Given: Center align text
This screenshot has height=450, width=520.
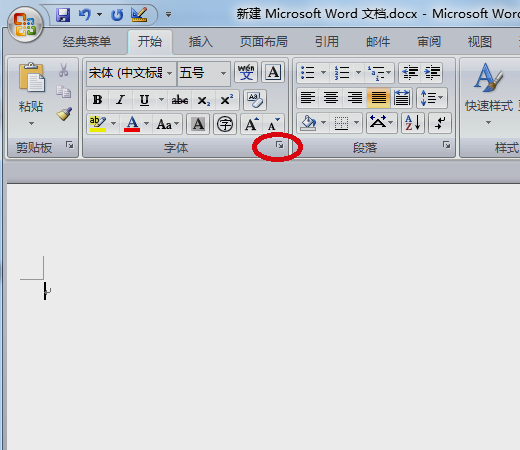Looking at the screenshot, I should coord(331,98).
